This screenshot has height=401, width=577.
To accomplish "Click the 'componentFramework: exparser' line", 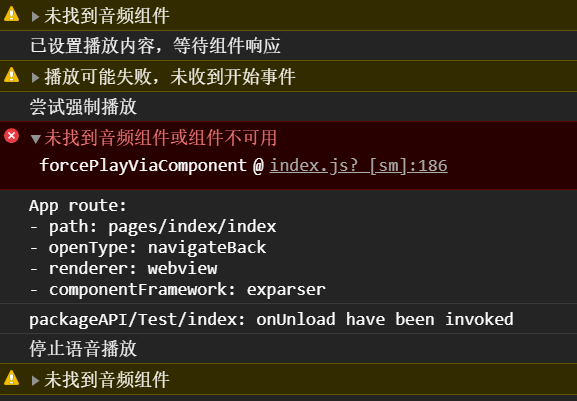I will [177, 290].
